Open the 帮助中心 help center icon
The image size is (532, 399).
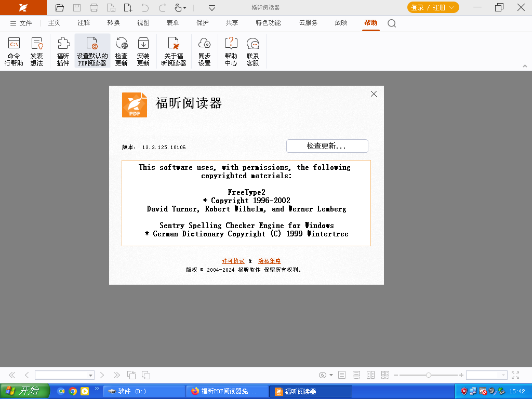pyautogui.click(x=231, y=51)
